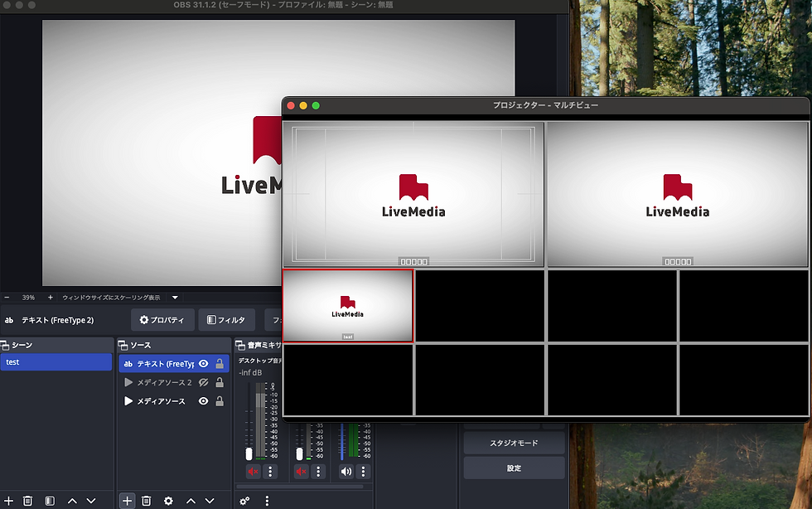This screenshot has height=509, width=812.
Task: Click multiview preview pane with safe-area guides
Action: pos(413,194)
